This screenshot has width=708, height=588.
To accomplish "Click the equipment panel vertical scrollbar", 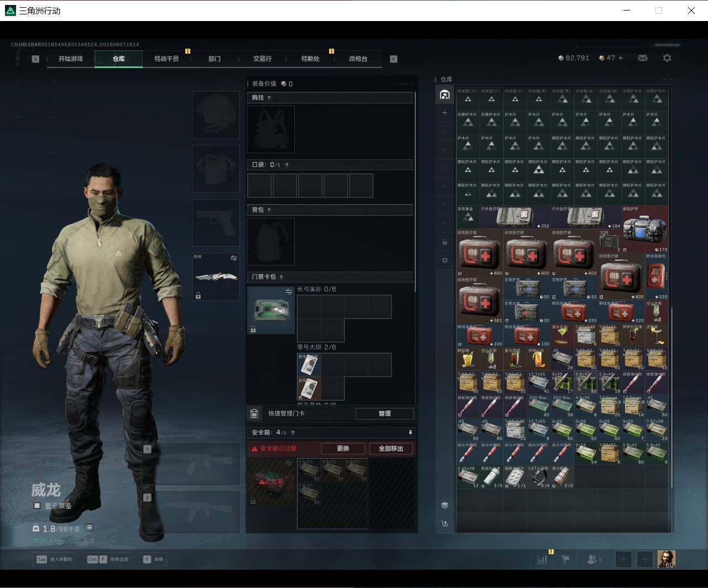I will tap(415, 191).
